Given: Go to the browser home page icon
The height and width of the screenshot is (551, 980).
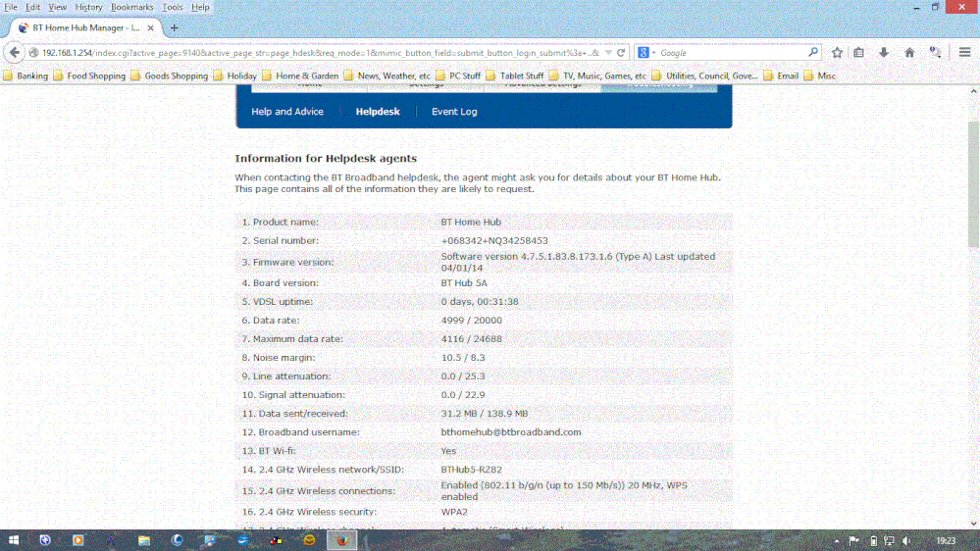Looking at the screenshot, I should (909, 53).
